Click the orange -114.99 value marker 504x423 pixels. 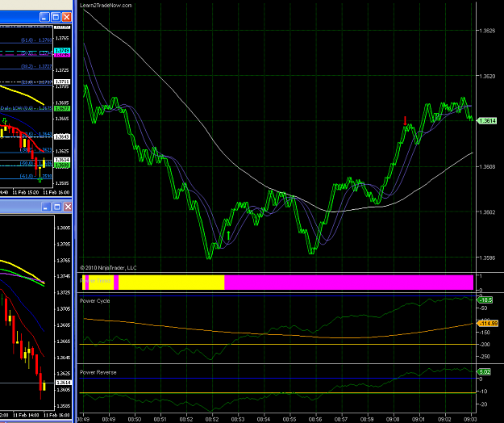coord(488,323)
